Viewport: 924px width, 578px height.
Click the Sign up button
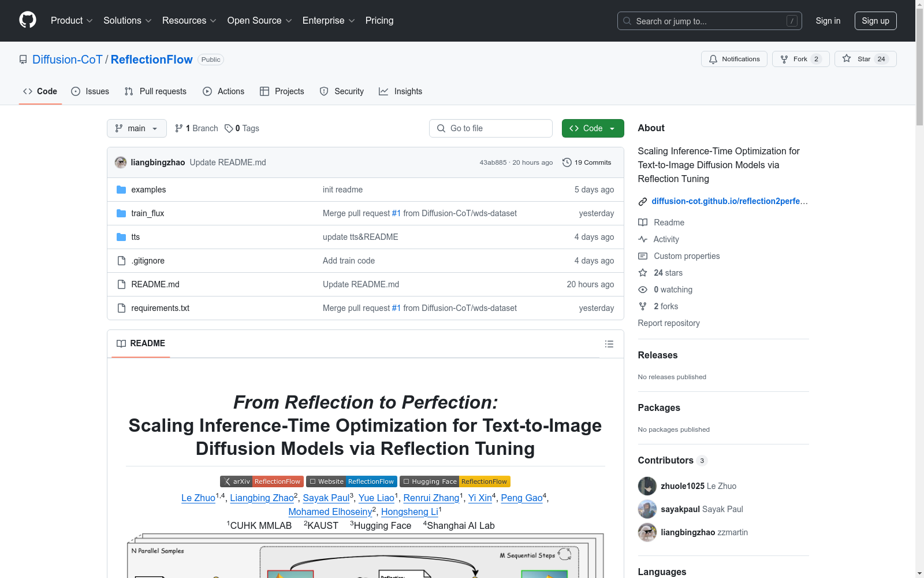875,21
